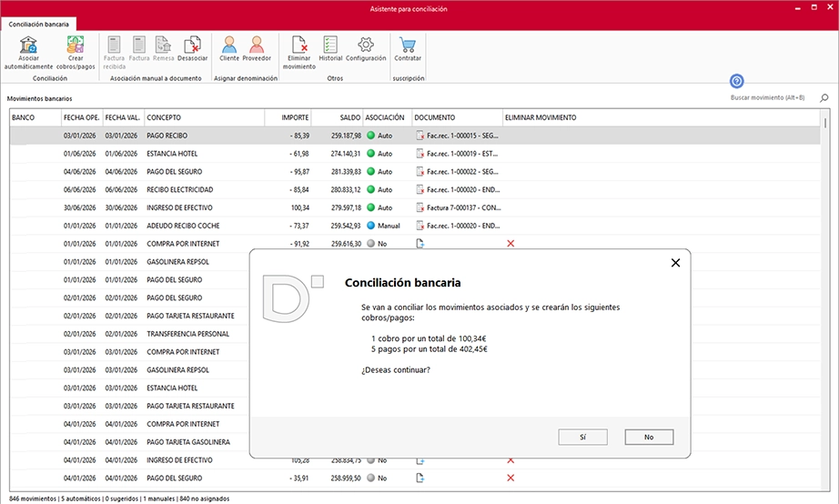Sort by DOCUMENTO column header
The width and height of the screenshot is (839, 504).
coord(458,117)
